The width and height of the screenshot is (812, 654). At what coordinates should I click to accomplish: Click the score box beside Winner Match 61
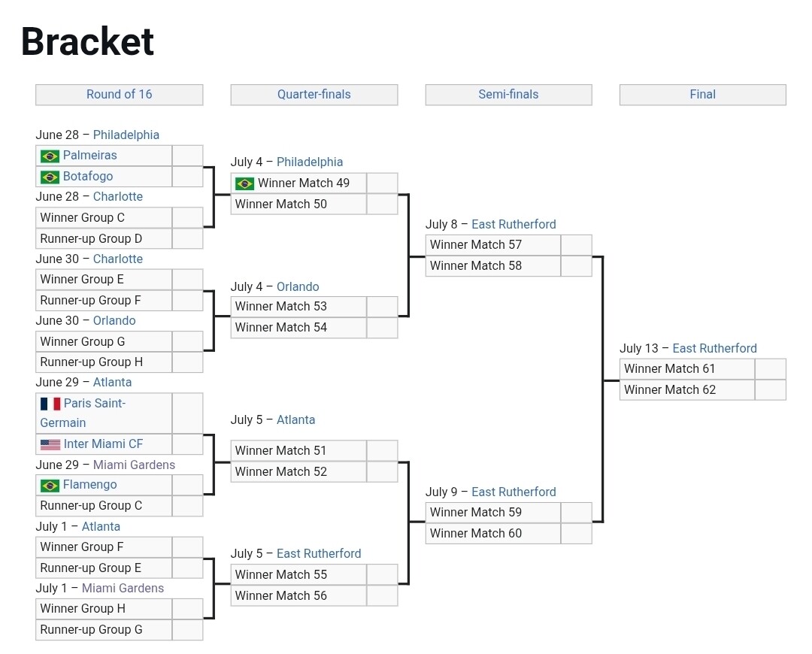point(770,369)
